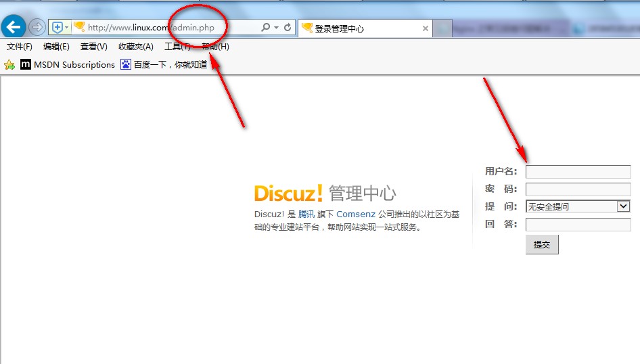This screenshot has width=640, height=364.
Task: Click the 用户名: label
Action: 501,171
